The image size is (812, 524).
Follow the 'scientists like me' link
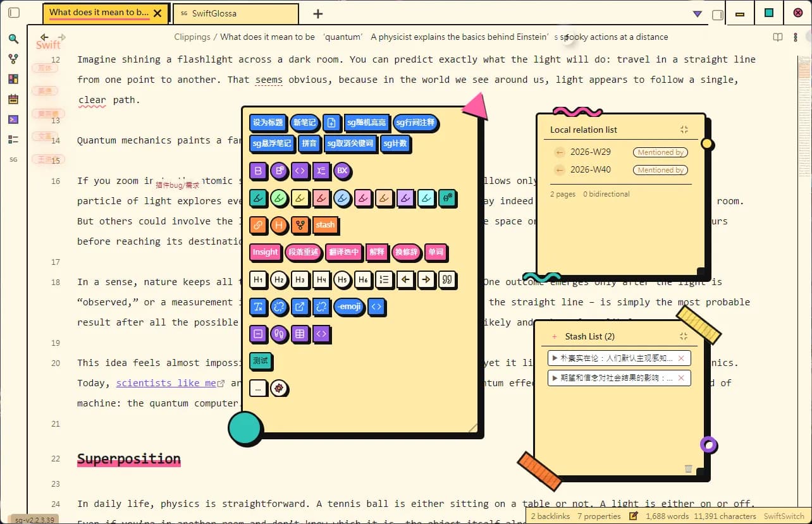click(166, 383)
